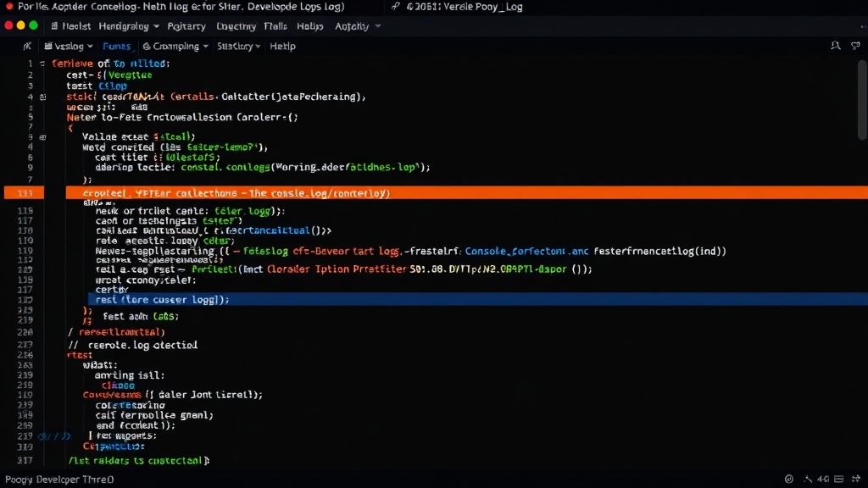Select the blue Funes tab
Screen dimensions: 868x488
(117, 47)
